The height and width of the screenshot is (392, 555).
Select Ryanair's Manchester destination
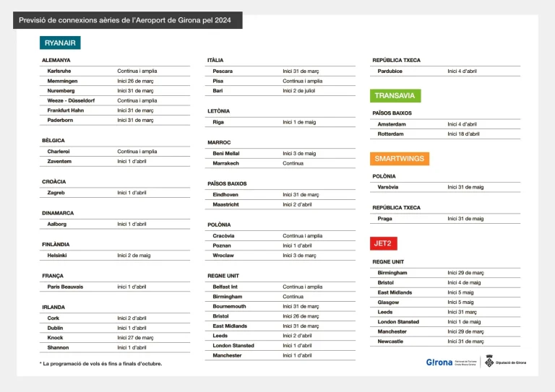coord(227,356)
